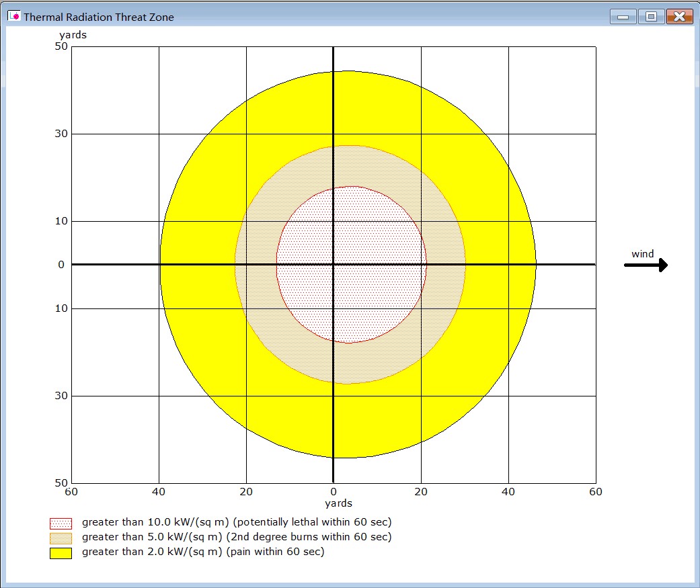The height and width of the screenshot is (588, 700).
Task: Click the 'yards' label above the vertical axis
Action: tap(73, 35)
